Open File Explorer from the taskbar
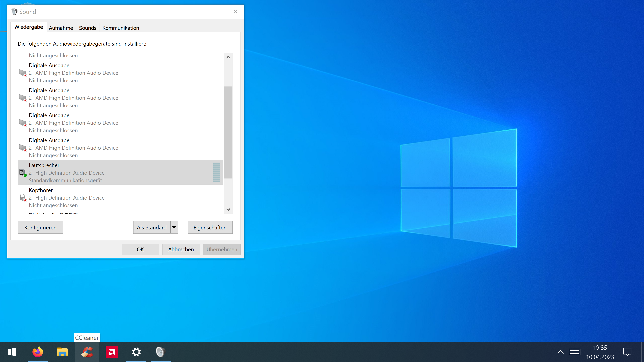The height and width of the screenshot is (362, 644). pyautogui.click(x=62, y=352)
